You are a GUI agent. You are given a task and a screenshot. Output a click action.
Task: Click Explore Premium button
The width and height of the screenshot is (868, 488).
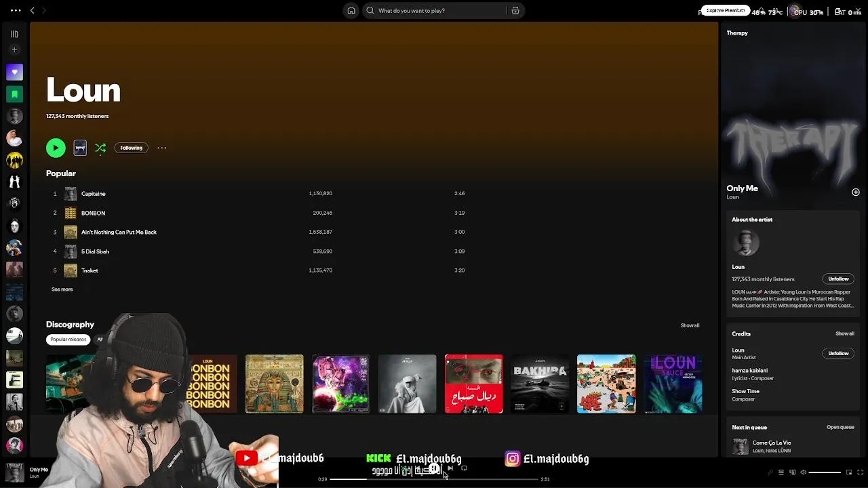[725, 11]
